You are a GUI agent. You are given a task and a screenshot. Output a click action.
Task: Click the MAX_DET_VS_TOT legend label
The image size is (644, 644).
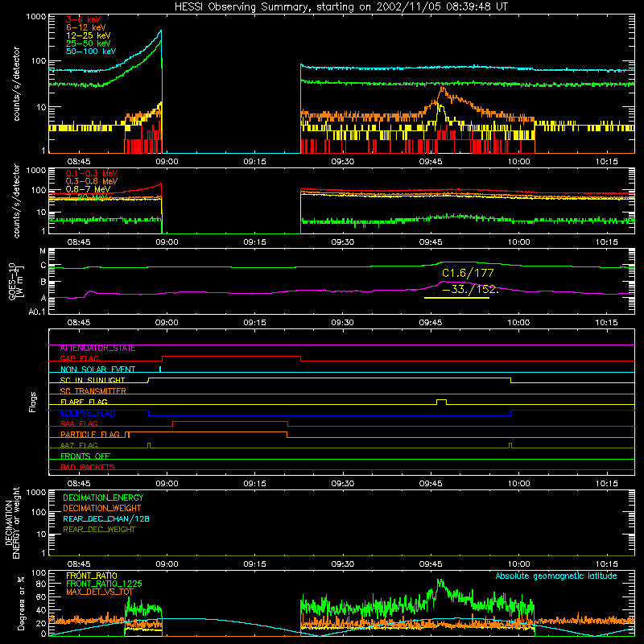[100, 592]
